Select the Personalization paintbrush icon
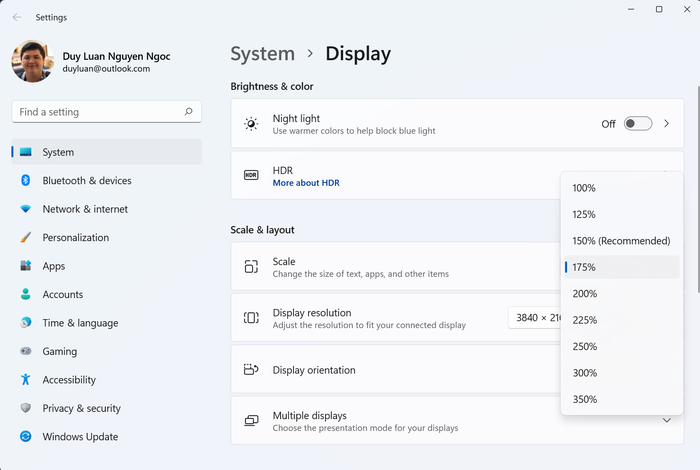700x470 pixels. (26, 238)
